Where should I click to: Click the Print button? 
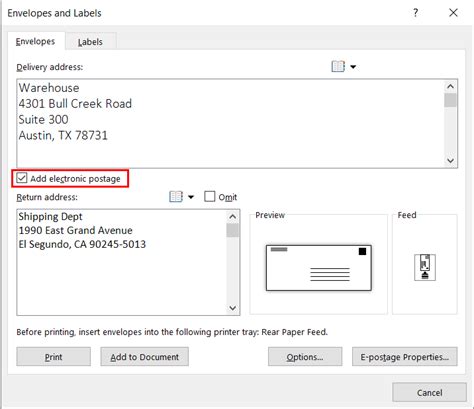(x=53, y=357)
